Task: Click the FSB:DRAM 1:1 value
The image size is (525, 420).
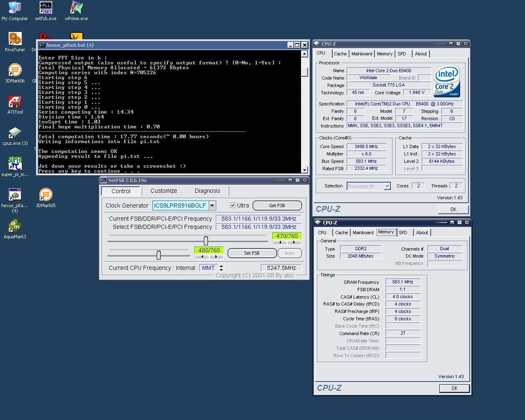Action: point(403,289)
